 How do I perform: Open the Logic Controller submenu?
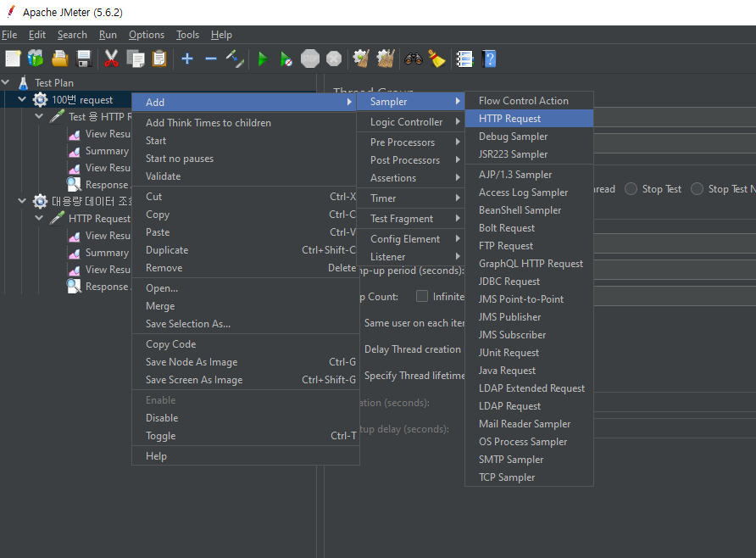[410, 122]
